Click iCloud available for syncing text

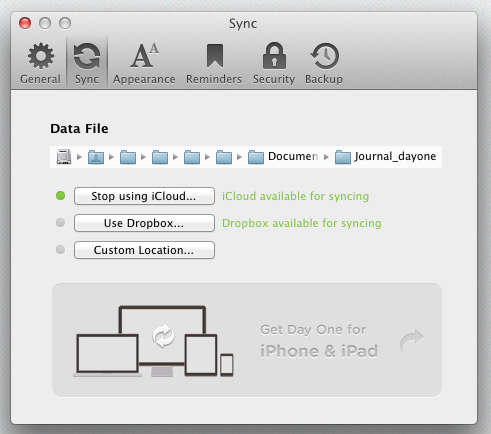coord(295,196)
